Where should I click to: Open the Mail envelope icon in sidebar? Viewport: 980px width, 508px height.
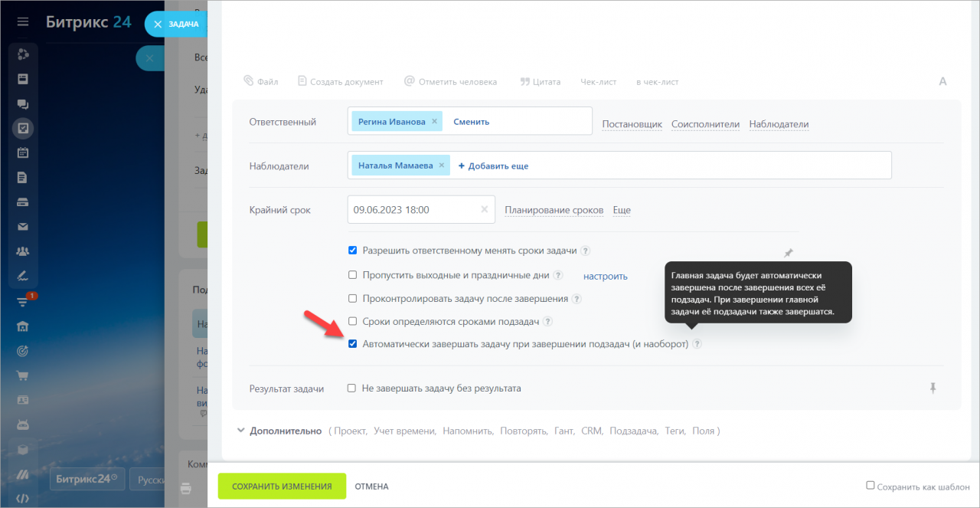click(x=23, y=226)
